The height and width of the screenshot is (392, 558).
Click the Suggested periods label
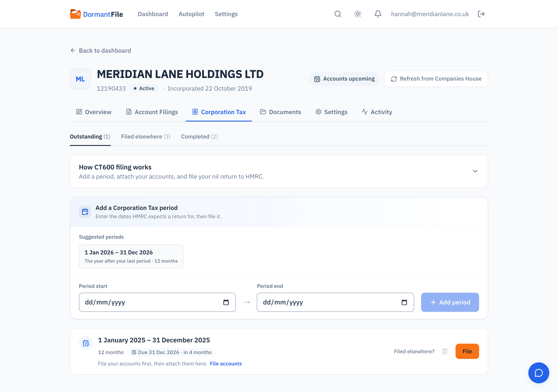(101, 237)
